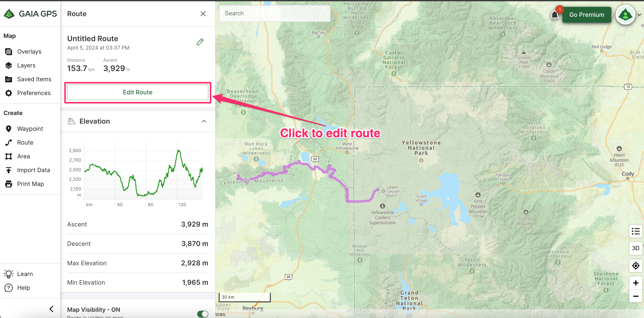Image resolution: width=644 pixels, height=318 pixels.
Task: Click the Edit Route button
Action: [x=138, y=92]
